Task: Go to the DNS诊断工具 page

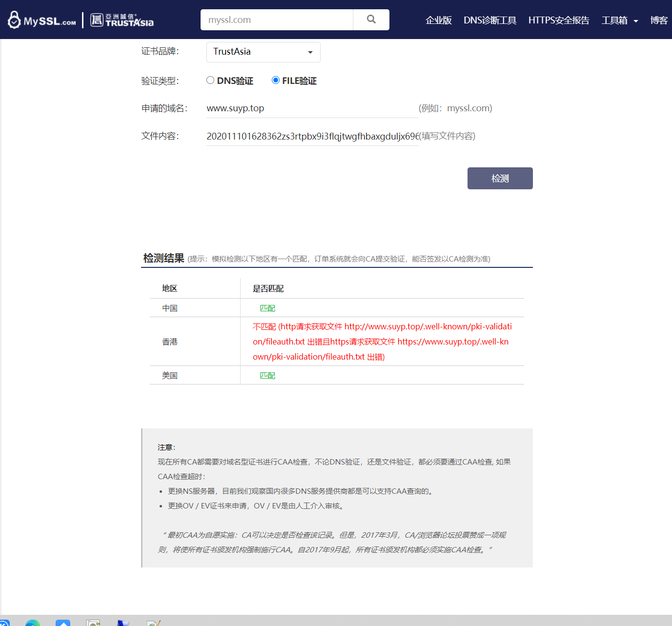Action: (490, 20)
